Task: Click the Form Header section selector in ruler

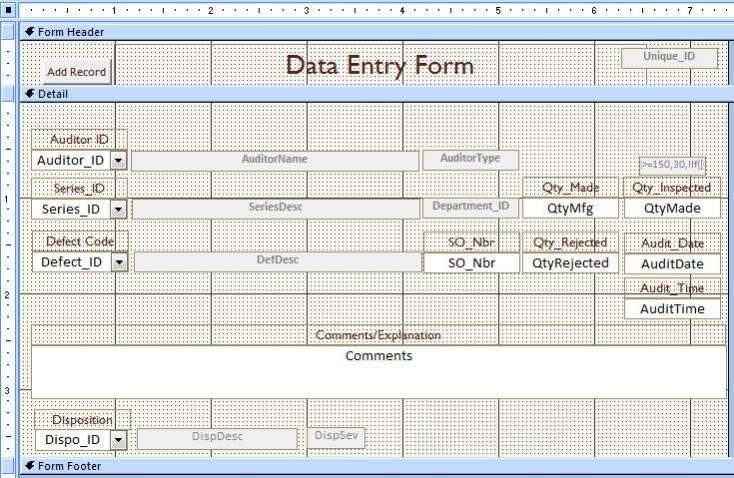Action: coord(8,32)
